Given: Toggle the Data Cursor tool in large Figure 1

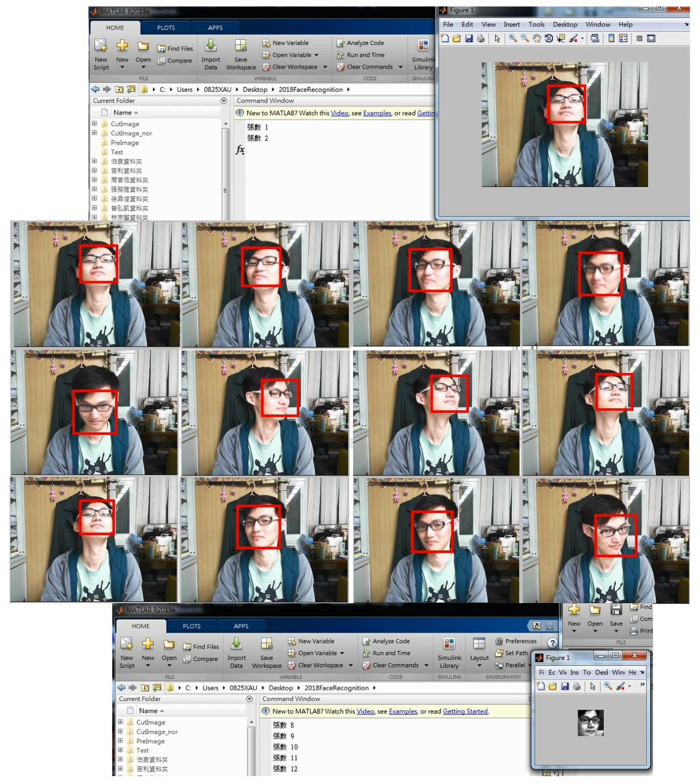Looking at the screenshot, I should coord(561,39).
